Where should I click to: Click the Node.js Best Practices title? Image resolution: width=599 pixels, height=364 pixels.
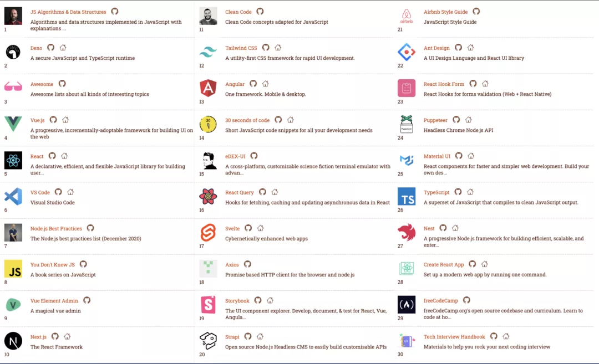(x=56, y=229)
